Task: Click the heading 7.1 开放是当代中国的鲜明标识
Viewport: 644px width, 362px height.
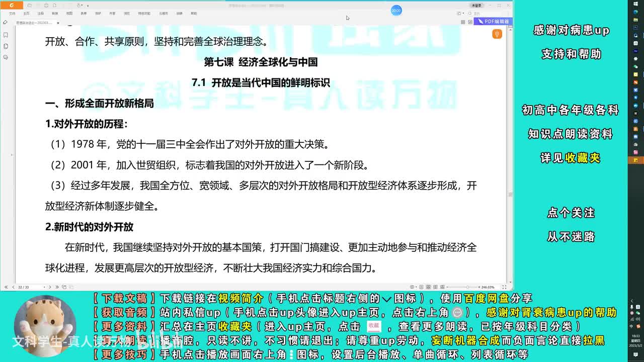Action: (x=261, y=82)
